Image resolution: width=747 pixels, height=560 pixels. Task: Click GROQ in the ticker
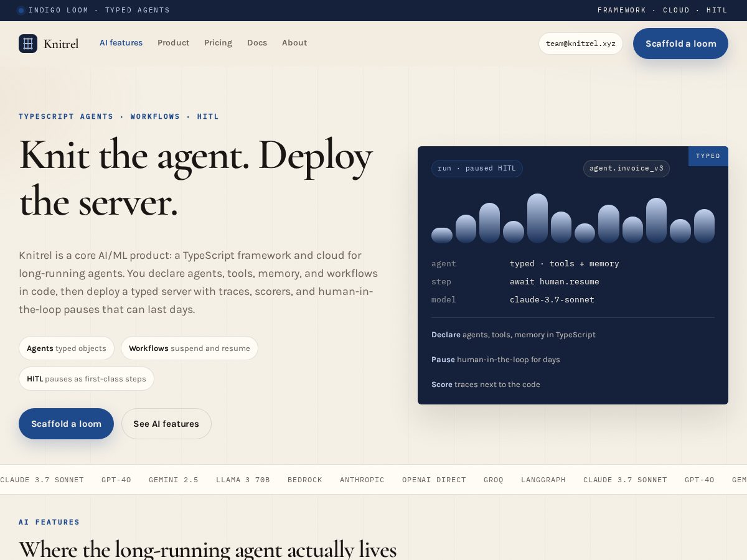point(494,480)
